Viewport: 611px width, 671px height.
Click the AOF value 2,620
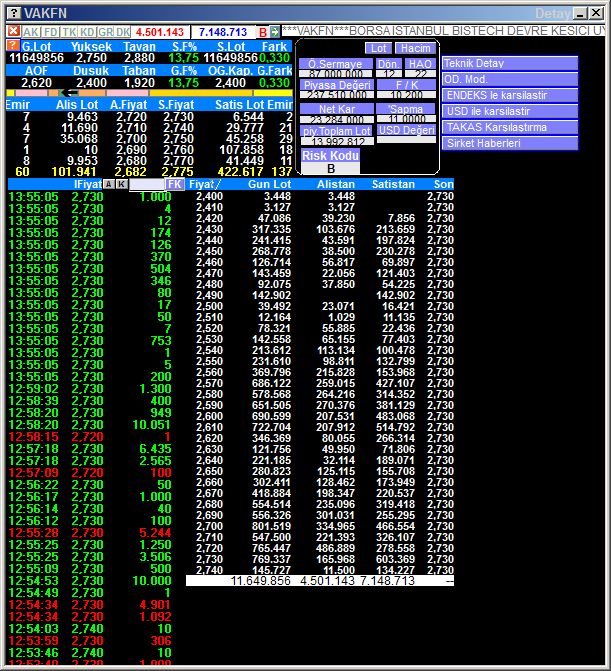(x=36, y=83)
